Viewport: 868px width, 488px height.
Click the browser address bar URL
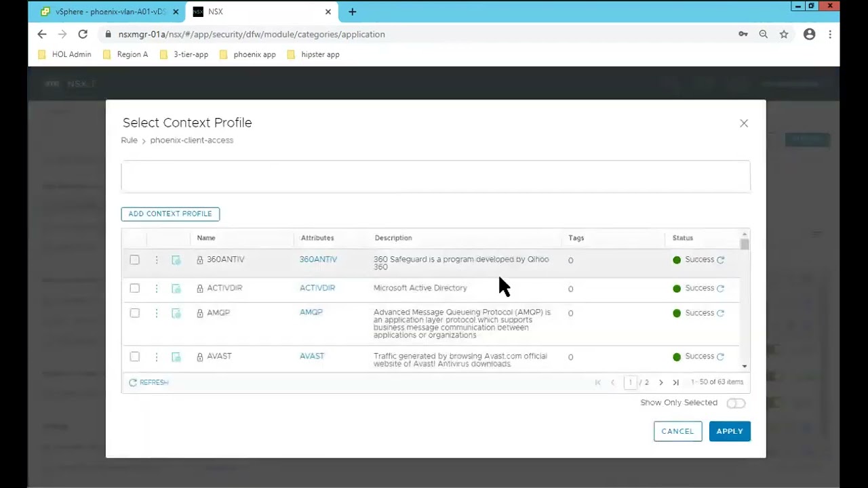click(252, 34)
